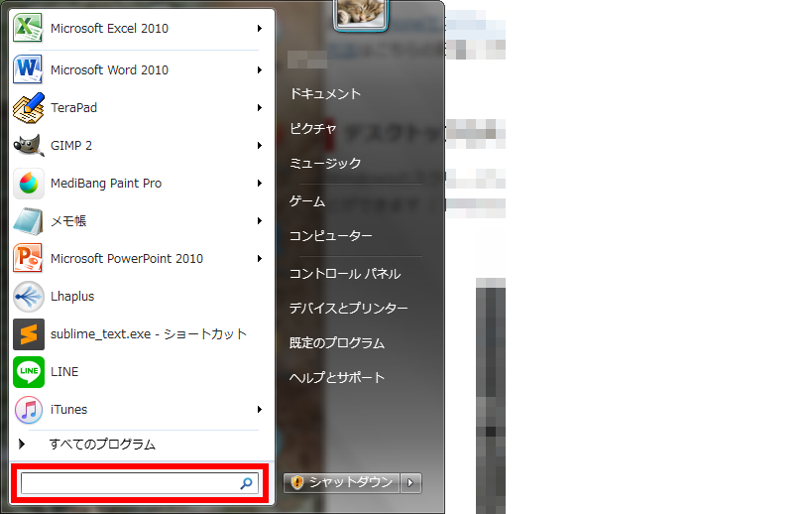
Task: Open コンピューター
Action: click(x=330, y=236)
